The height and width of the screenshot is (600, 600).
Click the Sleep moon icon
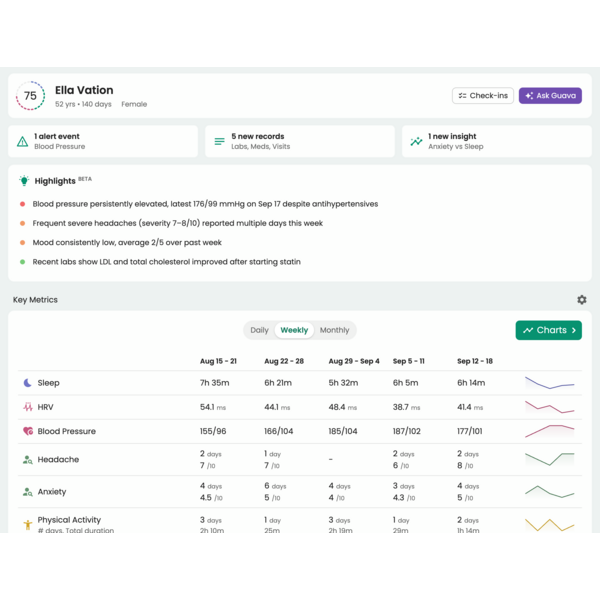coord(28,383)
